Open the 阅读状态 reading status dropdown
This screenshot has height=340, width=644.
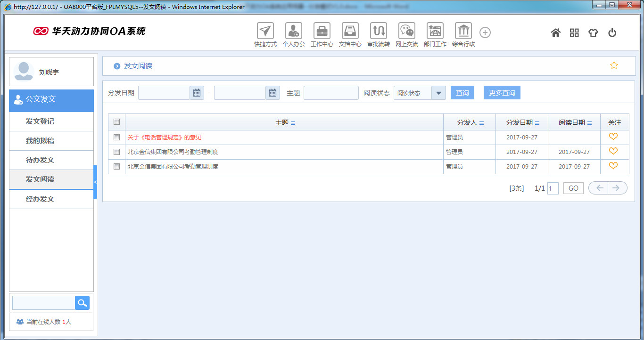point(439,92)
